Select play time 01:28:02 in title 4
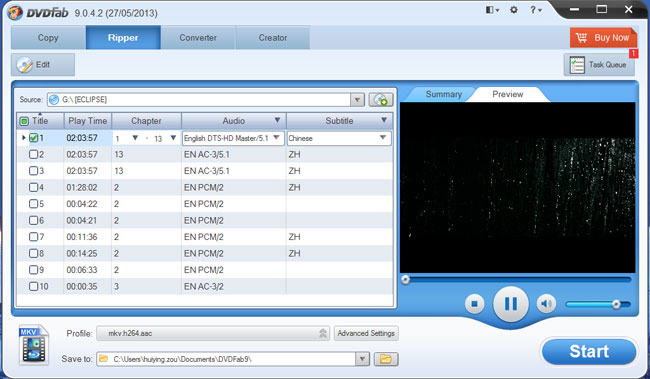This screenshot has width=650, height=379. click(82, 187)
